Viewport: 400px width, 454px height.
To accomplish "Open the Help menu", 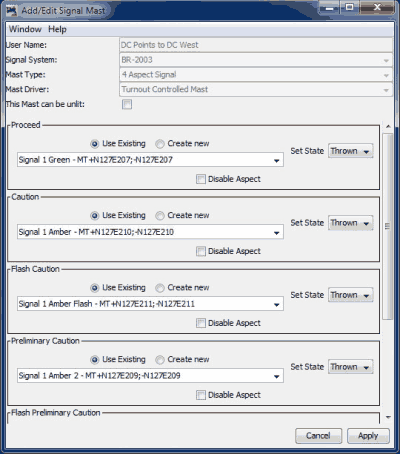I will (x=57, y=29).
